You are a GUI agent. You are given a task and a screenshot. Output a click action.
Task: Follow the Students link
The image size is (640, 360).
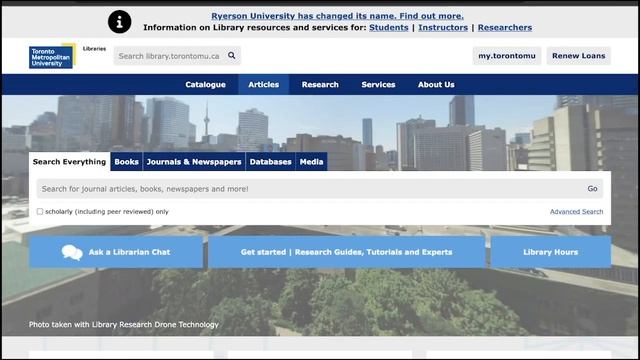tap(389, 27)
